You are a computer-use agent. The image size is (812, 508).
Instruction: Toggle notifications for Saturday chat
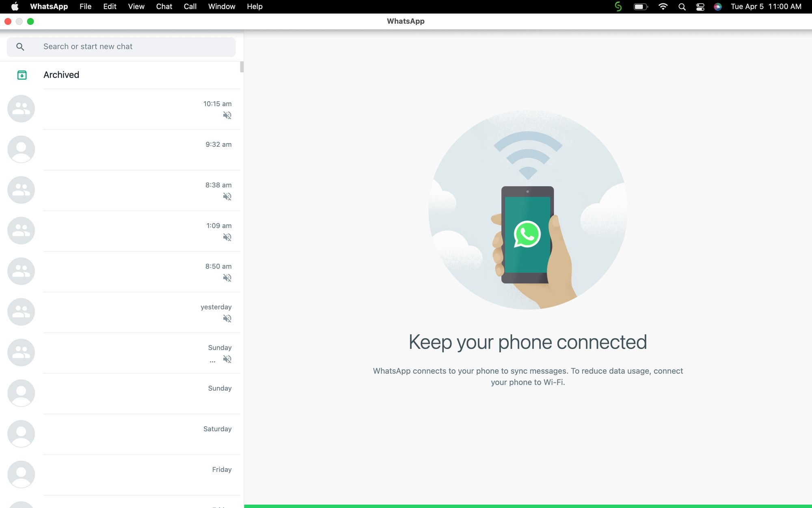tap(227, 440)
